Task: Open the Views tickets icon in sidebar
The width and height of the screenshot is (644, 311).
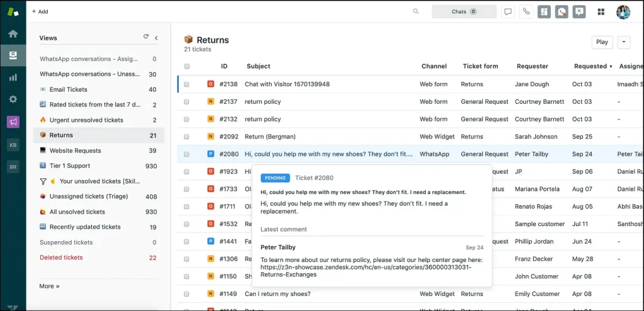Action: coord(13,55)
